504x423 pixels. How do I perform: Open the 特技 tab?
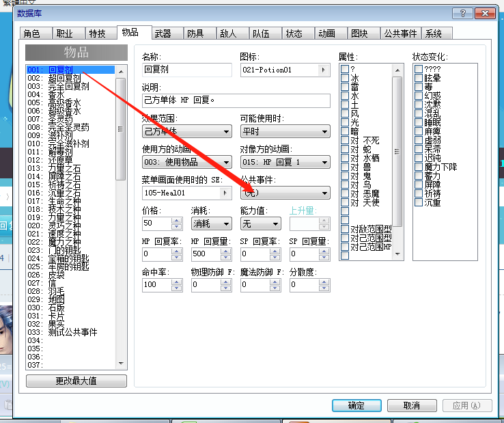tap(102, 33)
